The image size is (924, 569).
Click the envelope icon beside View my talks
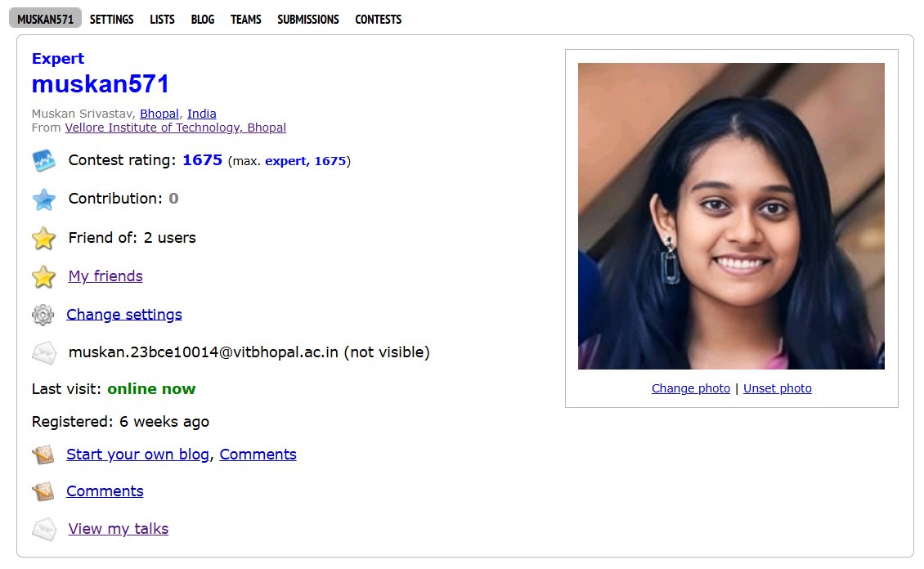(x=43, y=529)
